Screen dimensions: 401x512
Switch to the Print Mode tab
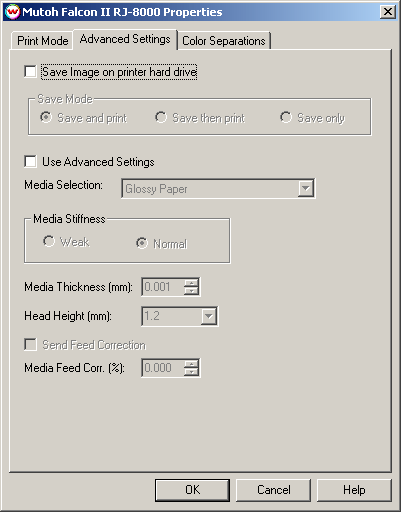[42, 41]
